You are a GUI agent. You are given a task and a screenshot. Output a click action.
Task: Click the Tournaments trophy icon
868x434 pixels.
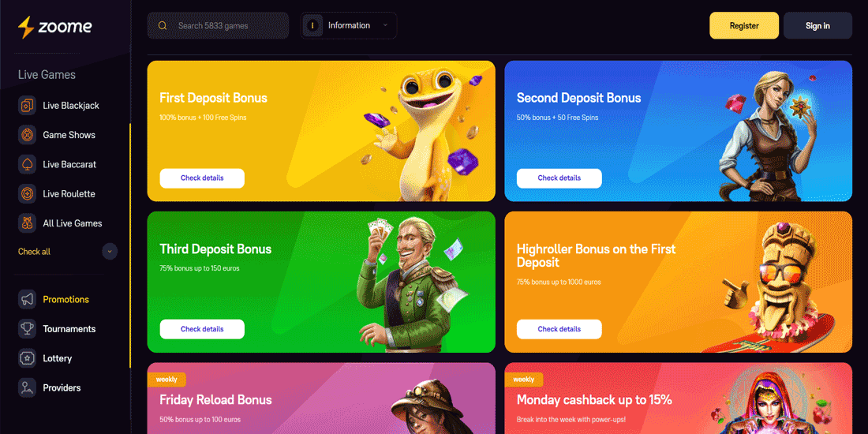[x=27, y=329]
